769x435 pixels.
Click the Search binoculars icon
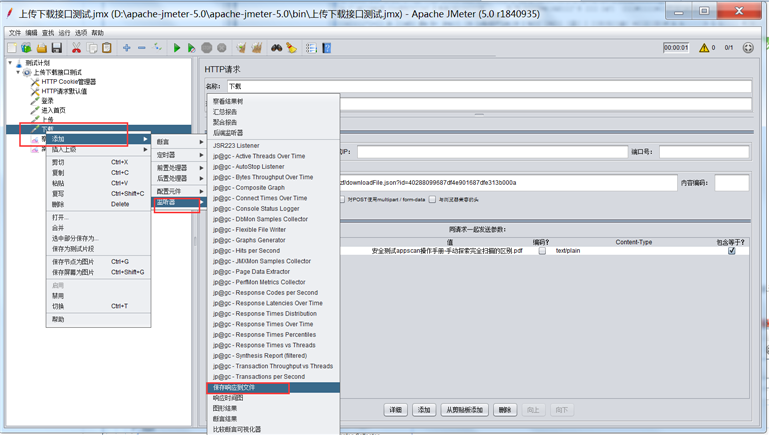277,48
